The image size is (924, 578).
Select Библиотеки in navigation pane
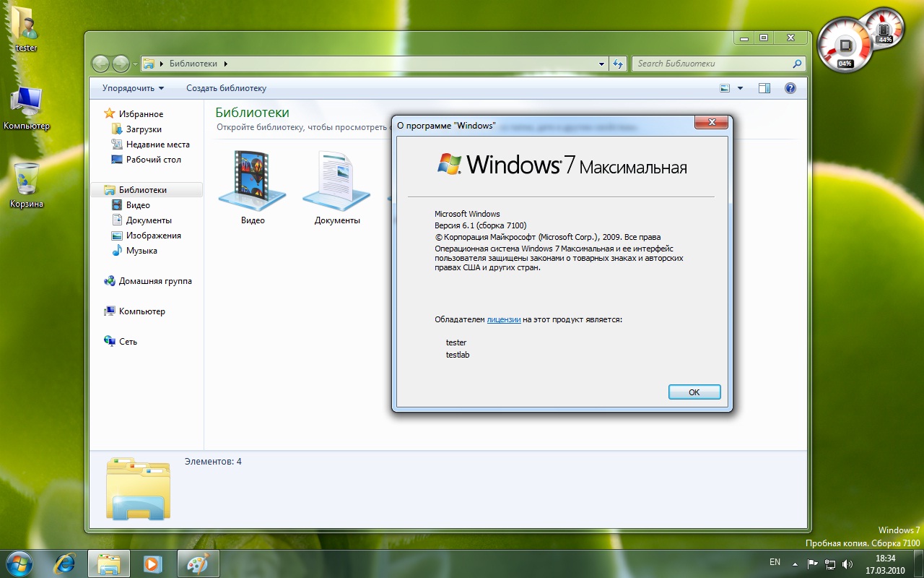coord(147,190)
